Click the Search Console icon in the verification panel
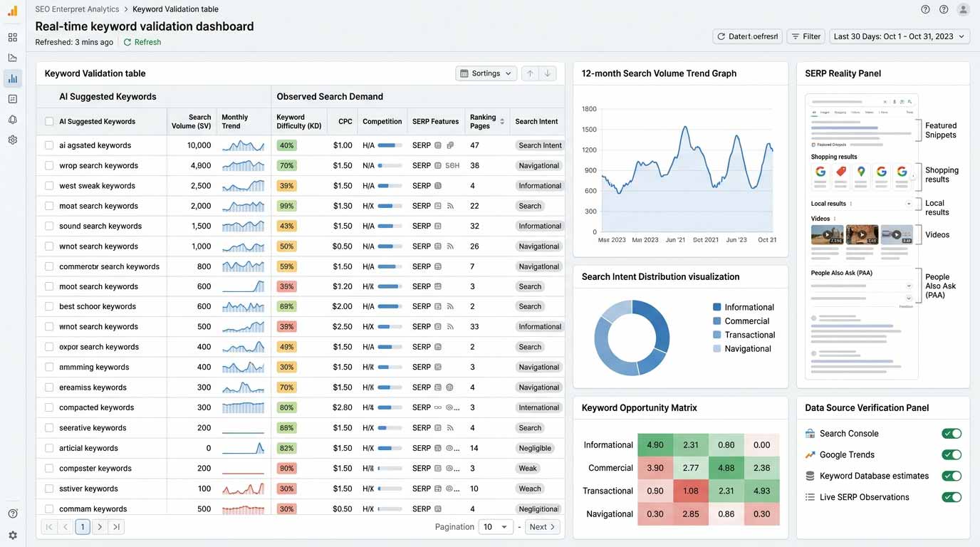This screenshot has height=547, width=980. coord(810,434)
